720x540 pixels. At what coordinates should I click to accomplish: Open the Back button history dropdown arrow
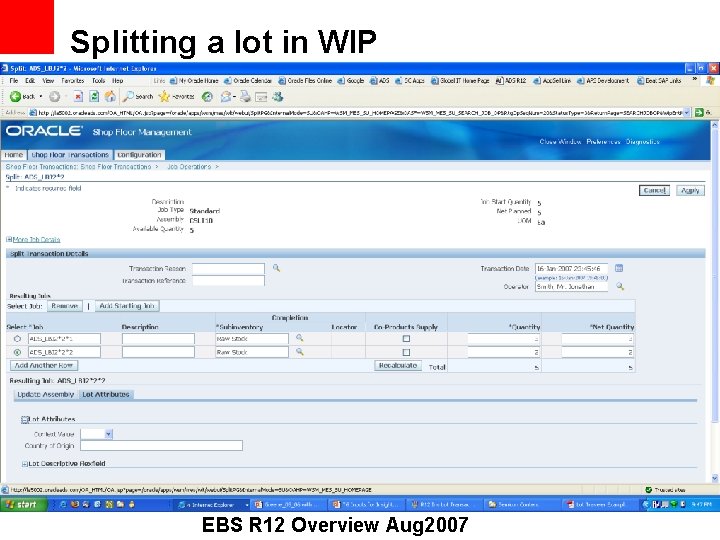click(41, 97)
